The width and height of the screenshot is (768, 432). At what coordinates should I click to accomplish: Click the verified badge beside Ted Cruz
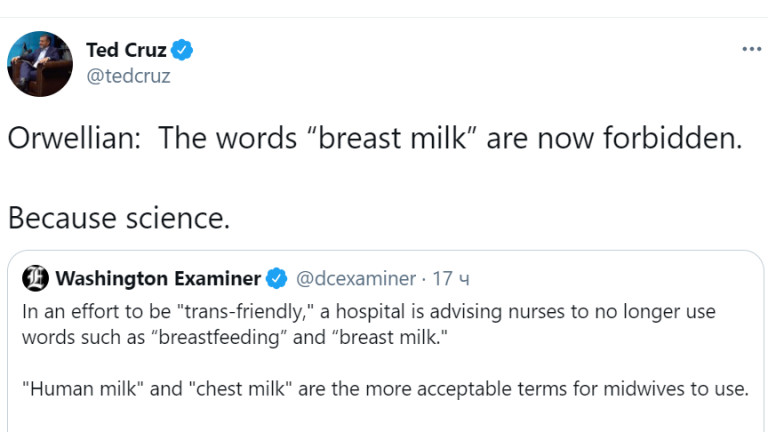[x=182, y=50]
